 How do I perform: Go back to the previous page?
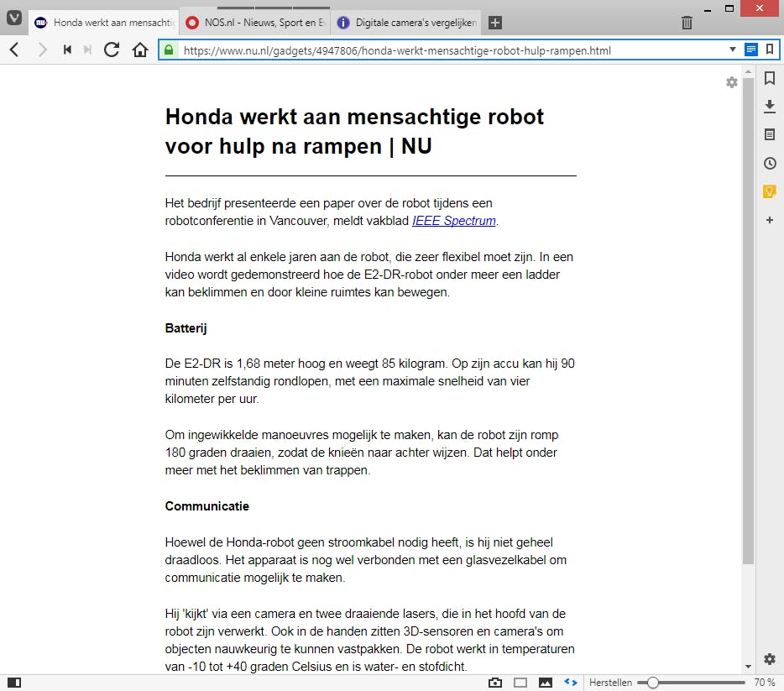(x=14, y=50)
